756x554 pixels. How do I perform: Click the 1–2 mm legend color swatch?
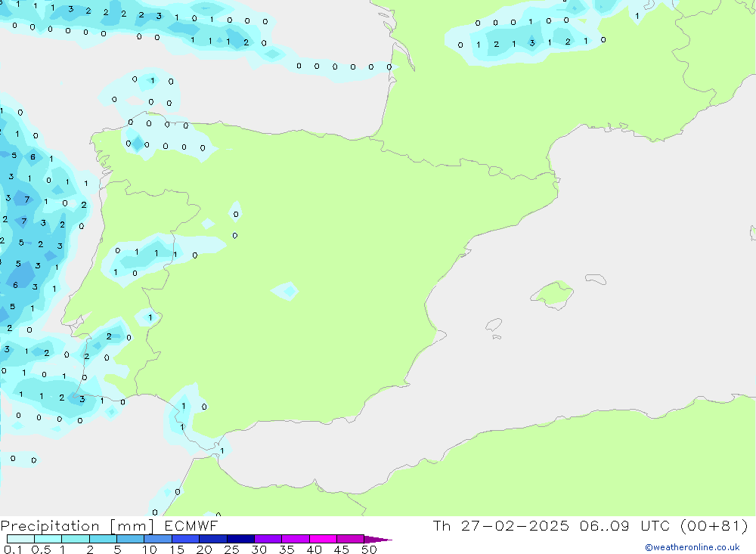click(x=75, y=539)
